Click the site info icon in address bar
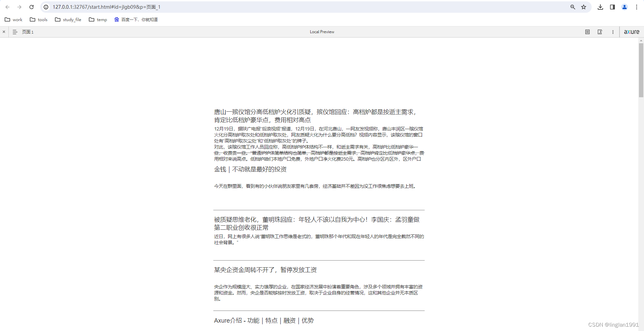Screen dimensions: 644x331 click(x=45, y=7)
